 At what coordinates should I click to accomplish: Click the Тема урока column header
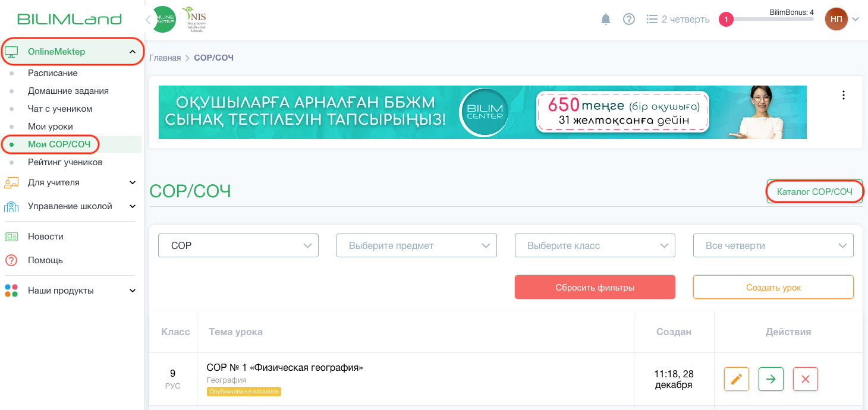(x=235, y=332)
